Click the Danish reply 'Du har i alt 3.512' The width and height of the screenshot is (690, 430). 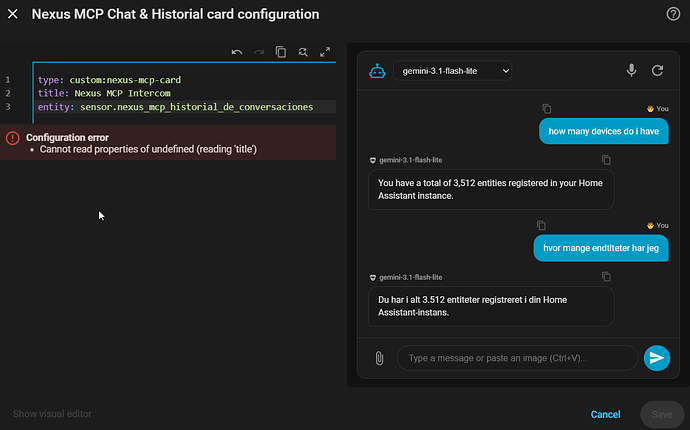pos(491,306)
